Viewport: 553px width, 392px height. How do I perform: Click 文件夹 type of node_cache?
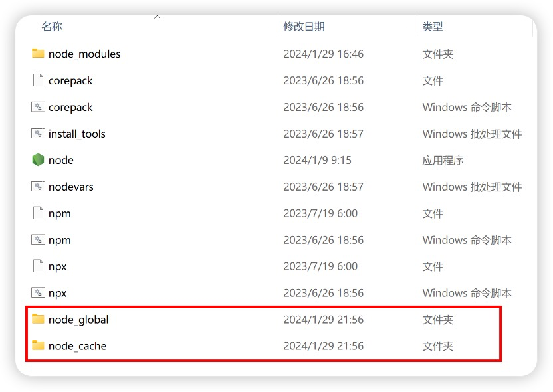tap(437, 346)
